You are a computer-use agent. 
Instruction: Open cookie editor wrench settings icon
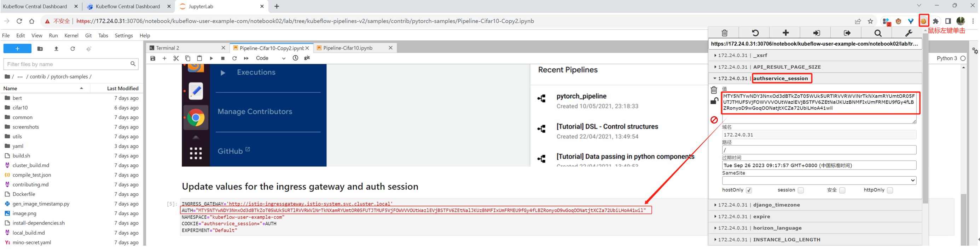[x=909, y=33]
